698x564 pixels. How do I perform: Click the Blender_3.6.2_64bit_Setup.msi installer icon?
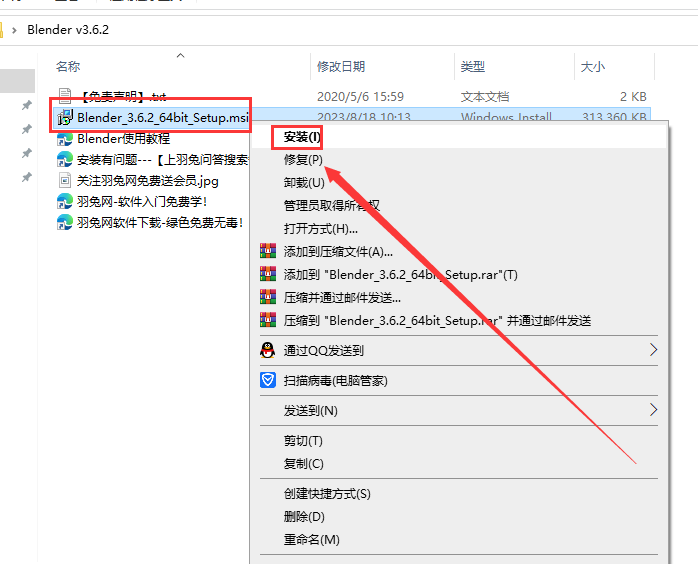[66, 118]
